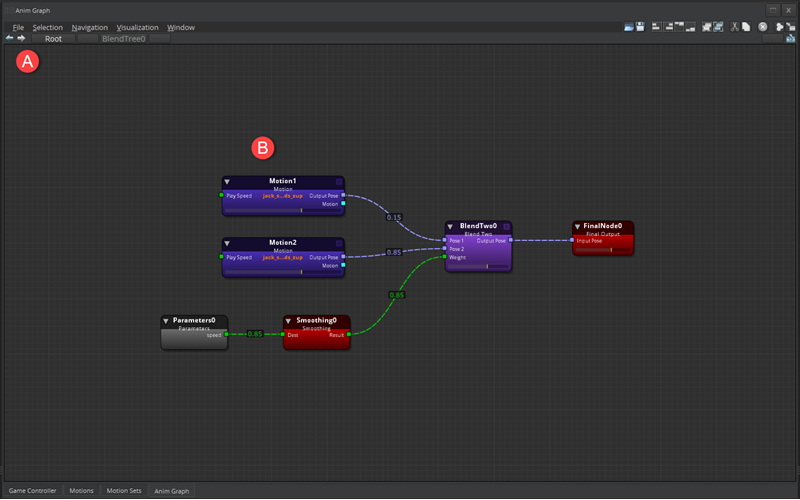The image size is (800, 500).
Task: Collapse the FinalNode0 node with its triangle
Action: (578, 227)
